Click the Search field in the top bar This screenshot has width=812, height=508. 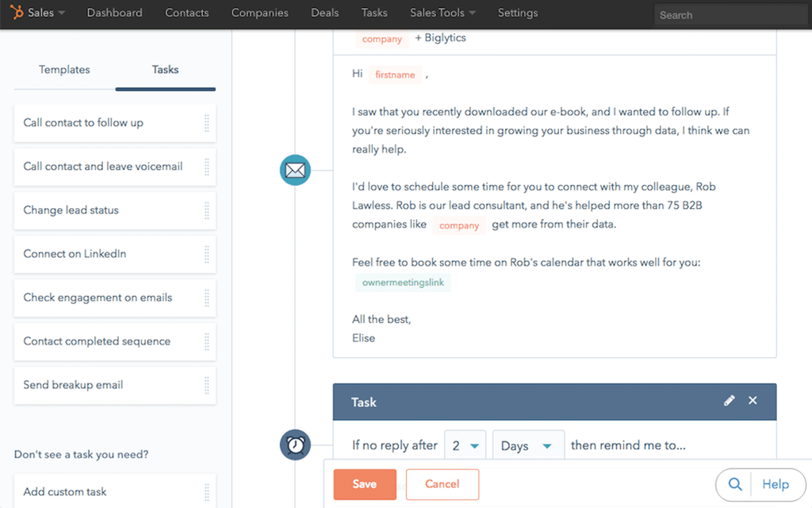coord(730,15)
